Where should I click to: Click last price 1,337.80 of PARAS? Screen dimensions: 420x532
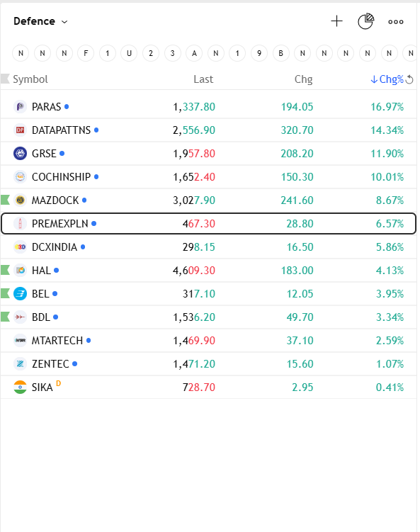tap(194, 107)
